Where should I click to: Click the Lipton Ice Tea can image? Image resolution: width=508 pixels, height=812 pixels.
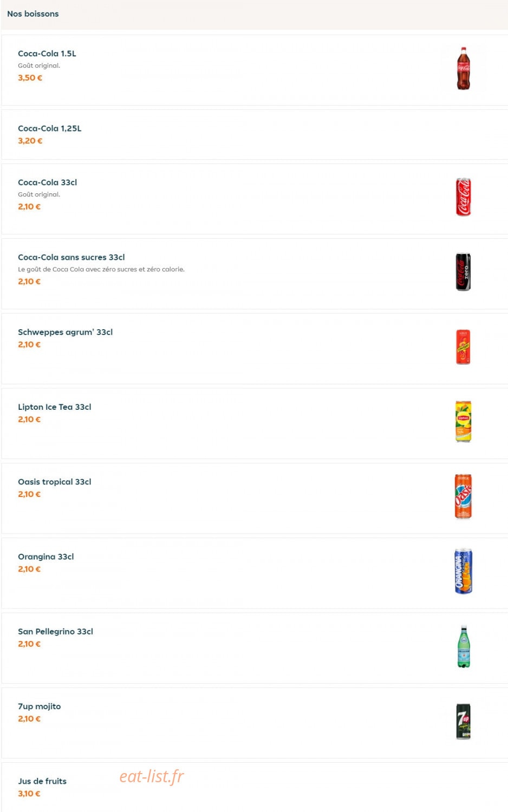point(463,422)
